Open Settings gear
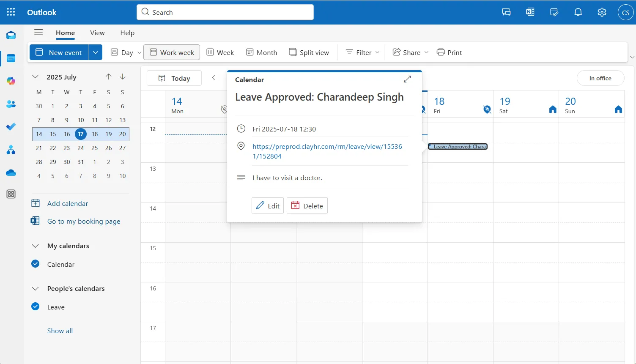The image size is (636, 364). (x=602, y=12)
